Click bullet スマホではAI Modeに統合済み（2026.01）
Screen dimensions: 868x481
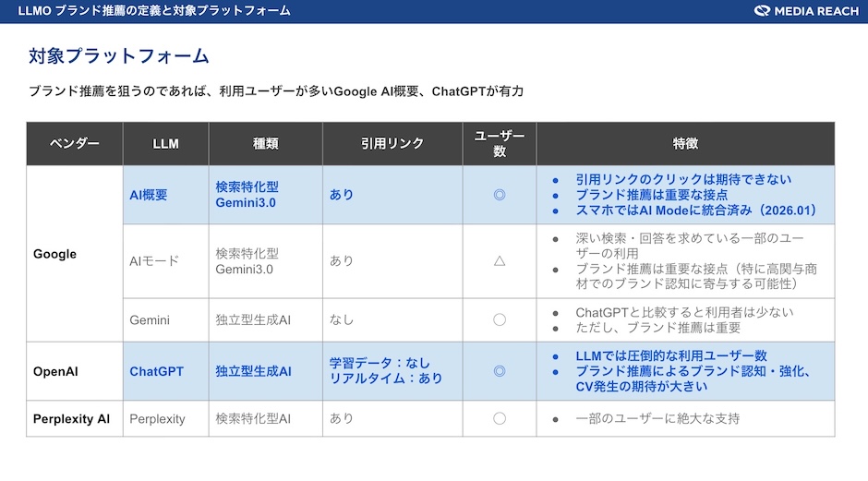(696, 210)
